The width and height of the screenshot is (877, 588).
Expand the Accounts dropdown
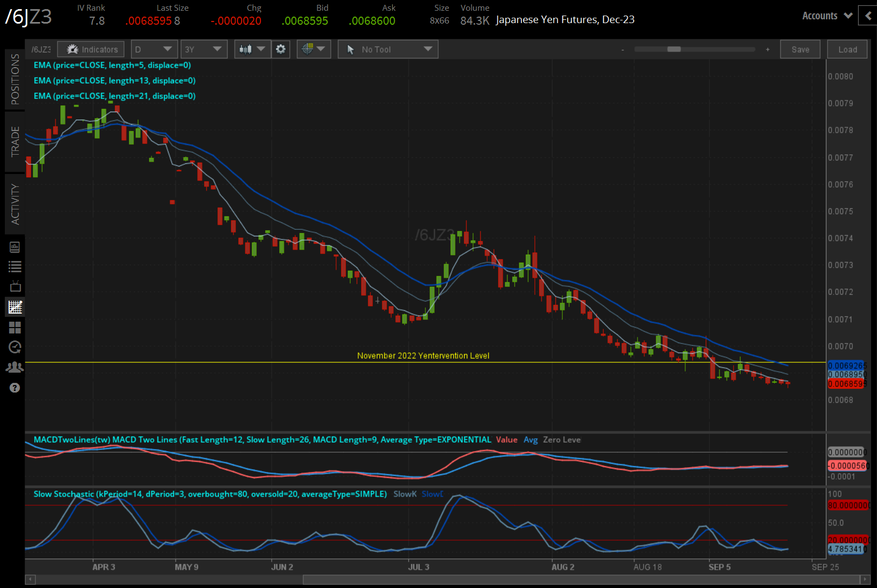[827, 16]
